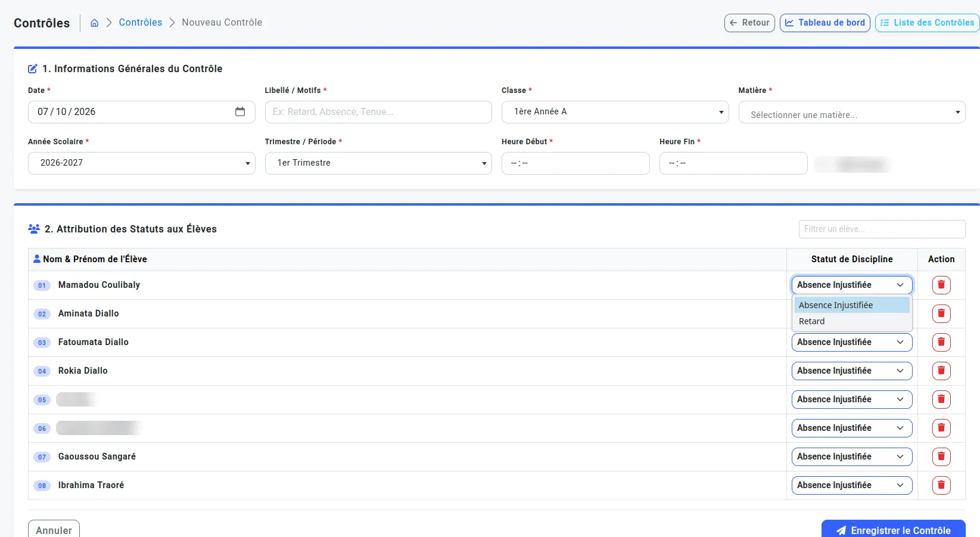Open Liste des Contrôles
The width and height of the screenshot is (980, 537).
coord(928,23)
